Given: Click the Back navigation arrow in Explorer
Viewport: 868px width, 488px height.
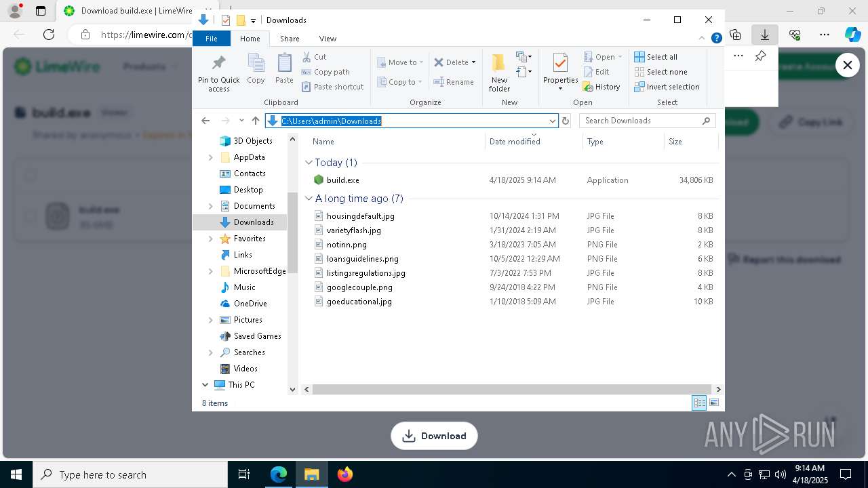Looking at the screenshot, I should (x=205, y=121).
